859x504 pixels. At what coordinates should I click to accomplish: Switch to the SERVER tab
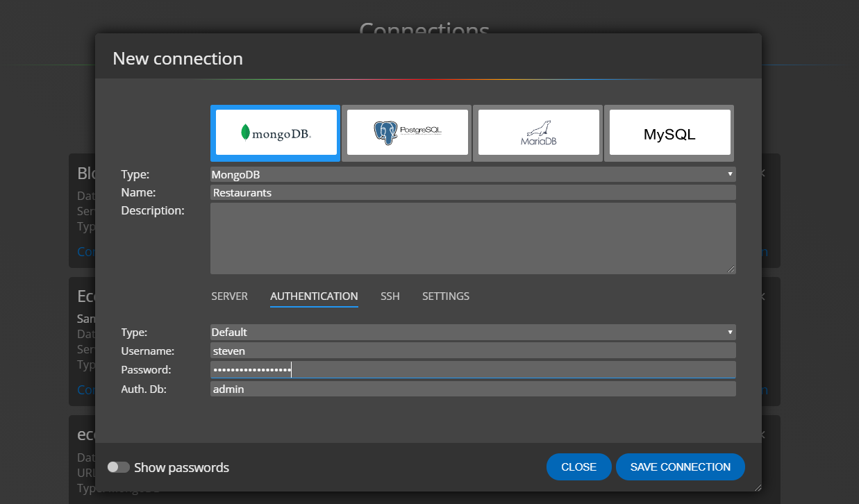point(229,296)
